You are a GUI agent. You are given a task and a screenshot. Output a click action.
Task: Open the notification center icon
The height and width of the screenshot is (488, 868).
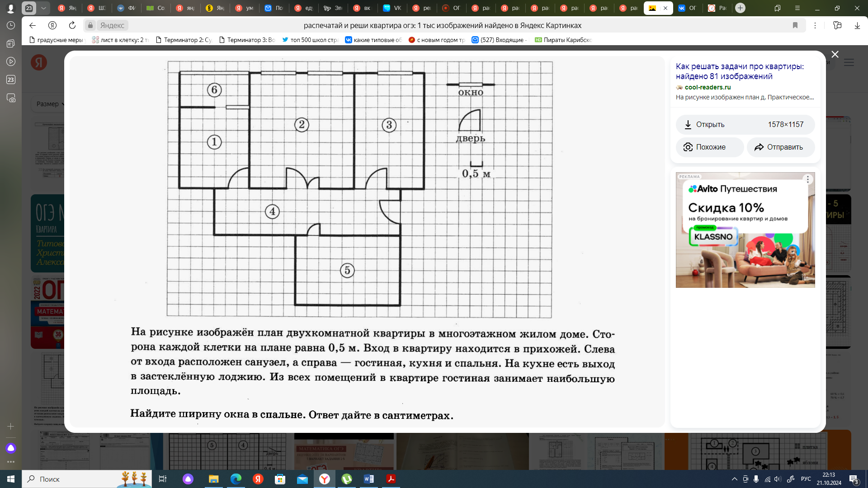[x=854, y=479]
